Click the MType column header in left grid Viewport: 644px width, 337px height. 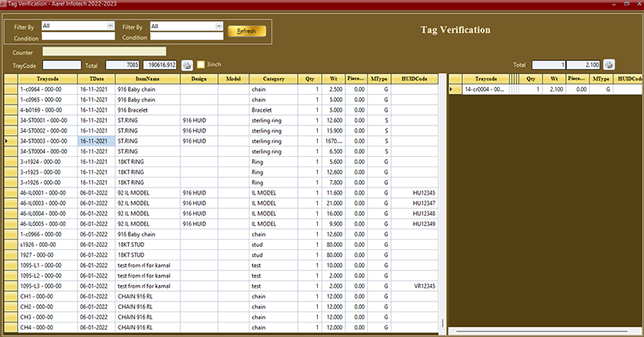(x=379, y=79)
